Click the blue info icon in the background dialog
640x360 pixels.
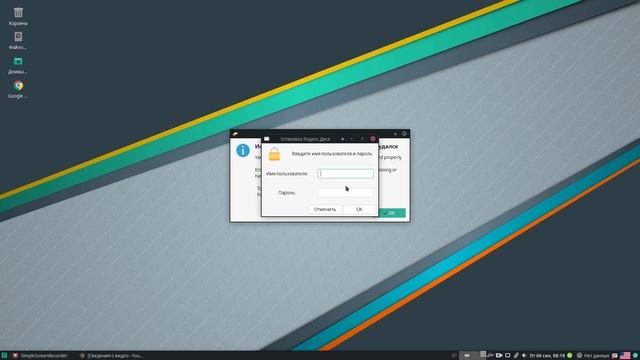(x=243, y=150)
